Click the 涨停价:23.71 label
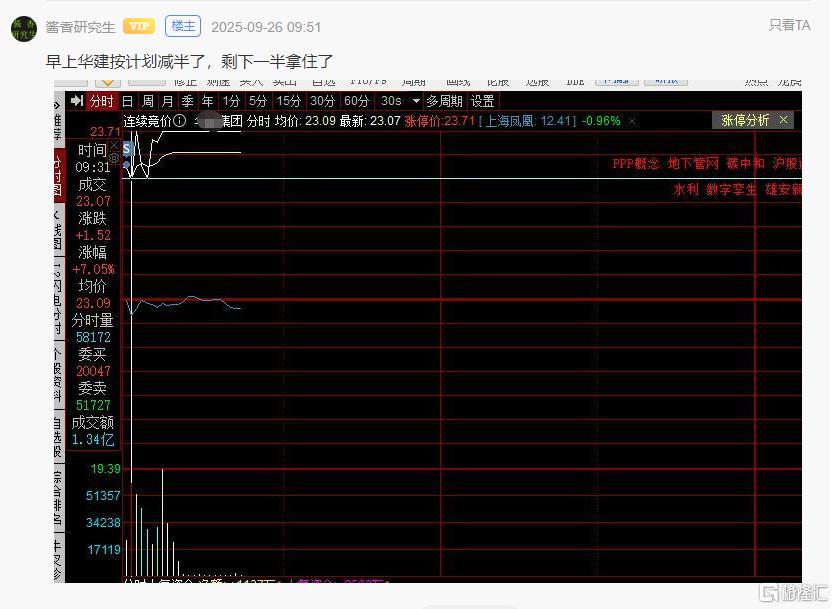The height and width of the screenshot is (609, 834). point(439,121)
